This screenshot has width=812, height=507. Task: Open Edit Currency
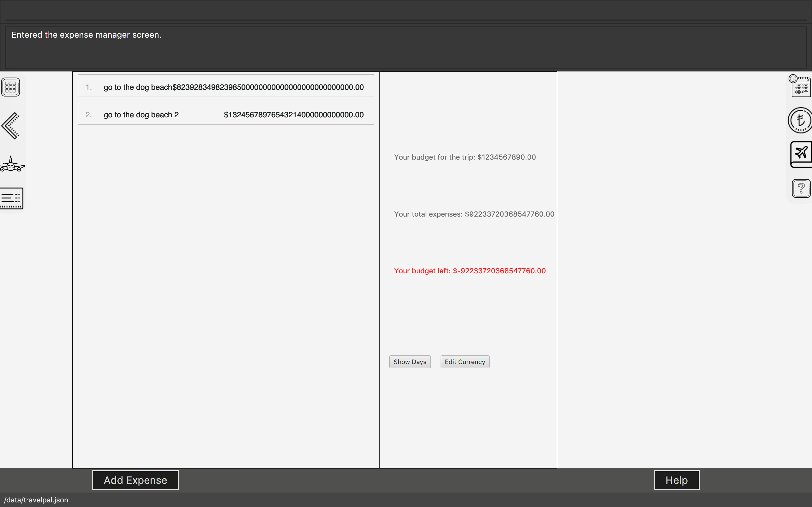465,362
